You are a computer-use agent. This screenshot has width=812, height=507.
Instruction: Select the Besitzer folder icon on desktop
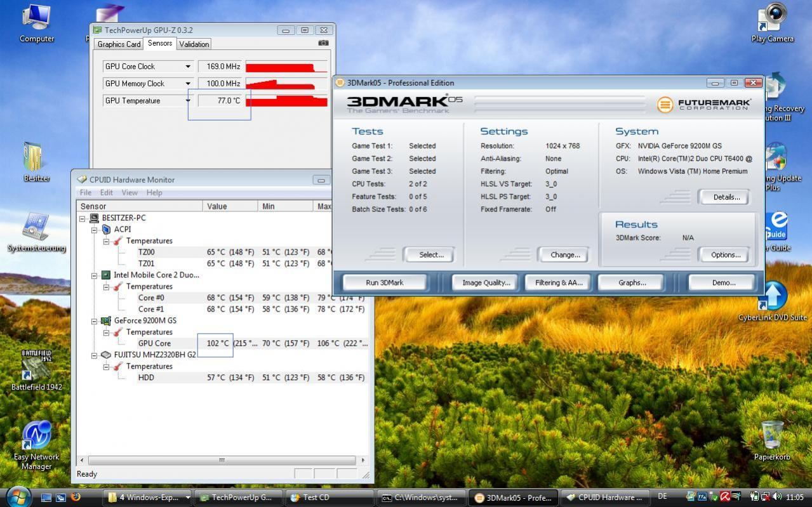click(x=33, y=157)
